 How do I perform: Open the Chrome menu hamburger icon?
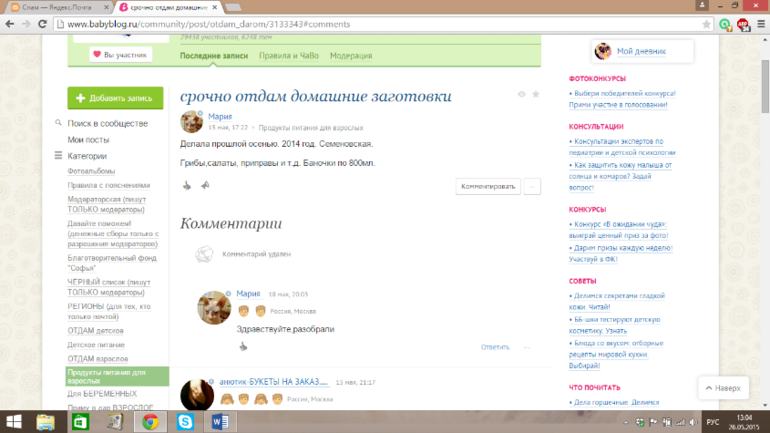[x=756, y=23]
